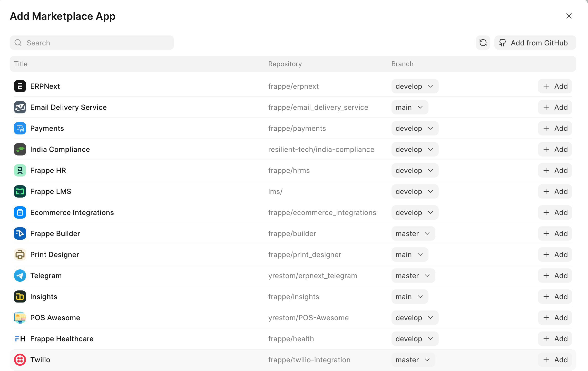Expand the POS Awesome branch dropdown
Screen dimensions: 588x371
(415, 318)
